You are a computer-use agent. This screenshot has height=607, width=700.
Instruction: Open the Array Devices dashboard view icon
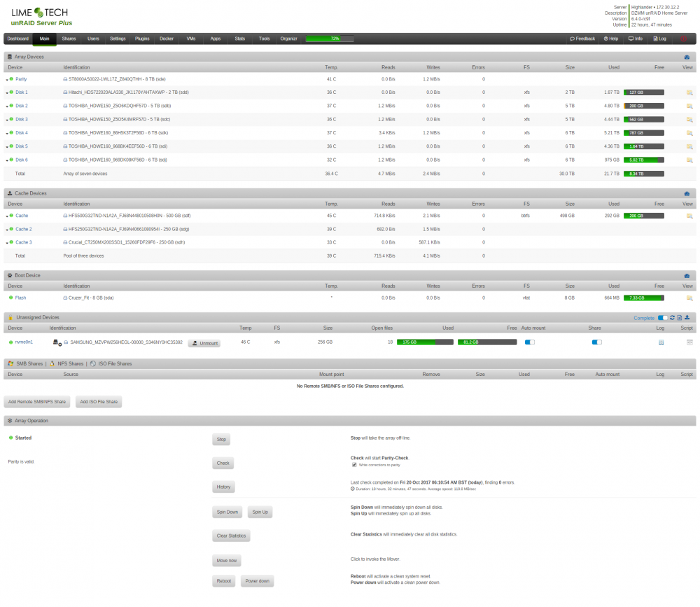pos(687,57)
